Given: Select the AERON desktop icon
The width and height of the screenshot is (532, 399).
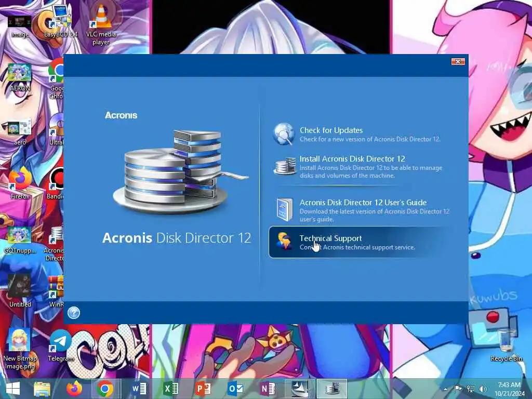Looking at the screenshot, I should (20, 77).
